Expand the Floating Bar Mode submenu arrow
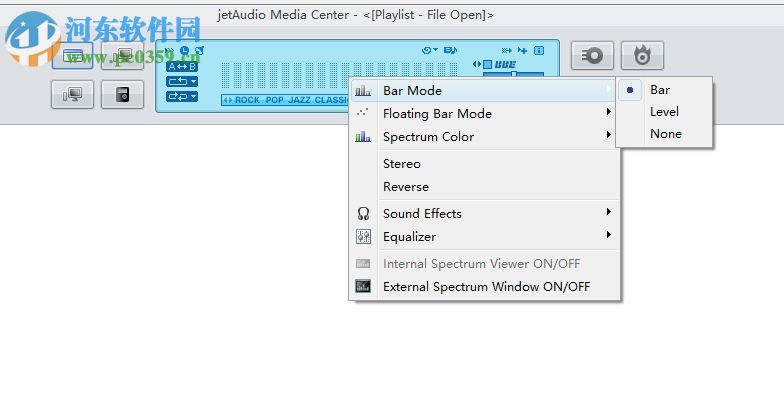This screenshot has height=404, width=784. [x=608, y=112]
